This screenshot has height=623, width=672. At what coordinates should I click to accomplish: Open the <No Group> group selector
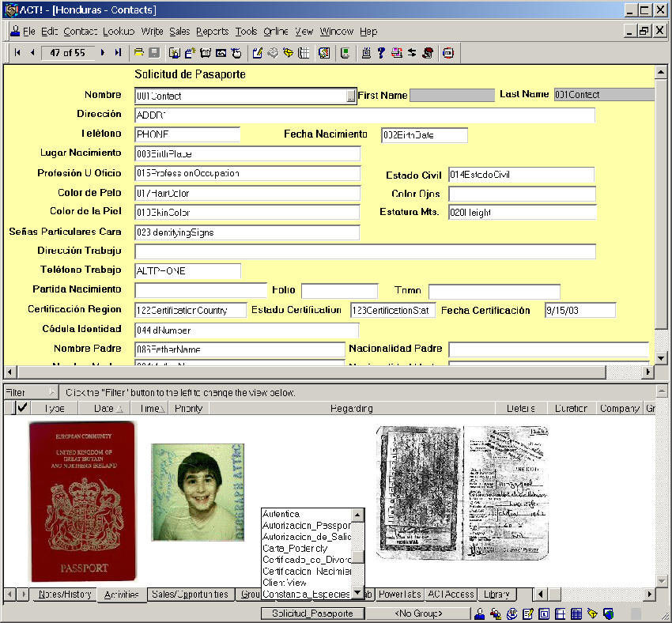(418, 614)
